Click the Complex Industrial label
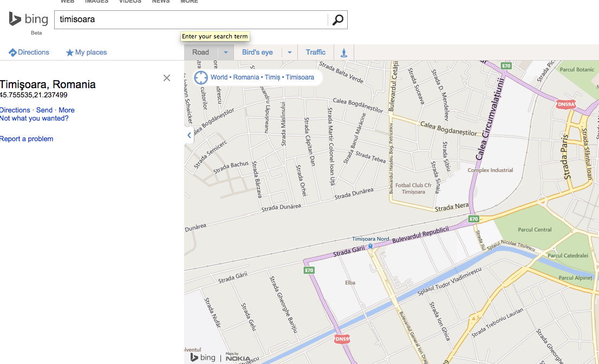599x364 pixels. (x=490, y=170)
